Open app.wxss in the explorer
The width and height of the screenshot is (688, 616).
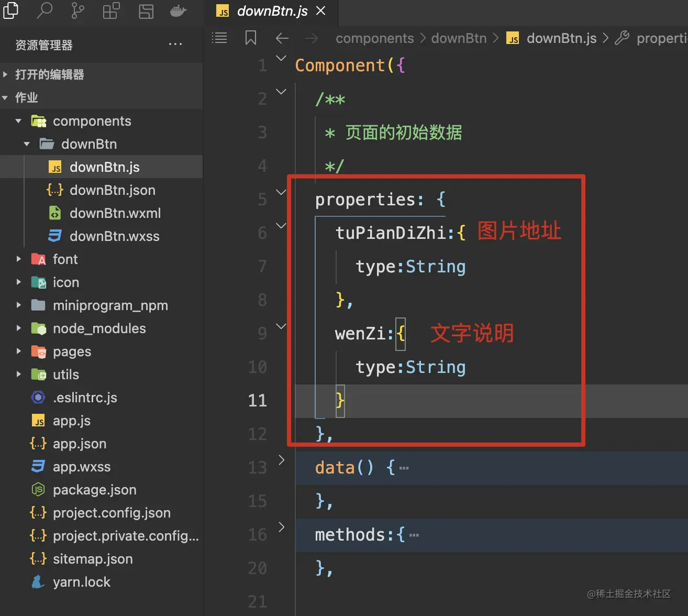[101, 467]
